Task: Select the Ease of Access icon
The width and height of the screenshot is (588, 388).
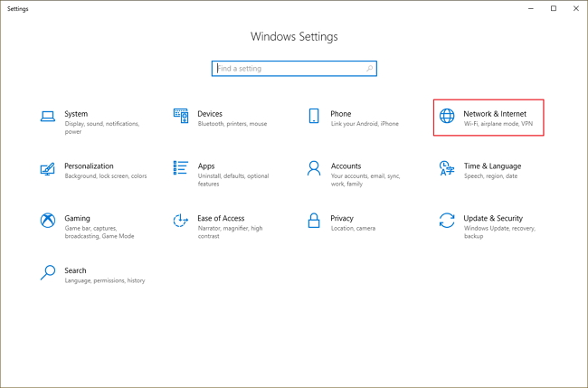Action: coord(180,221)
